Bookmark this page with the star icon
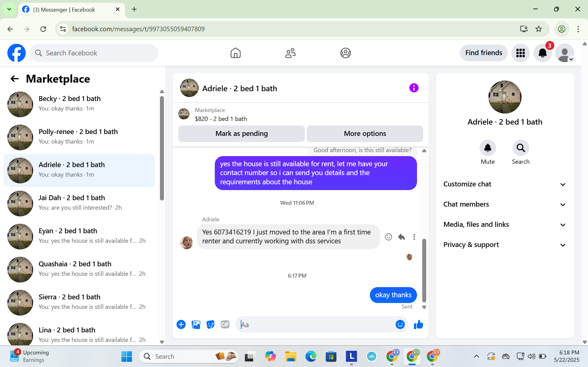588x367 pixels. pyautogui.click(x=539, y=29)
